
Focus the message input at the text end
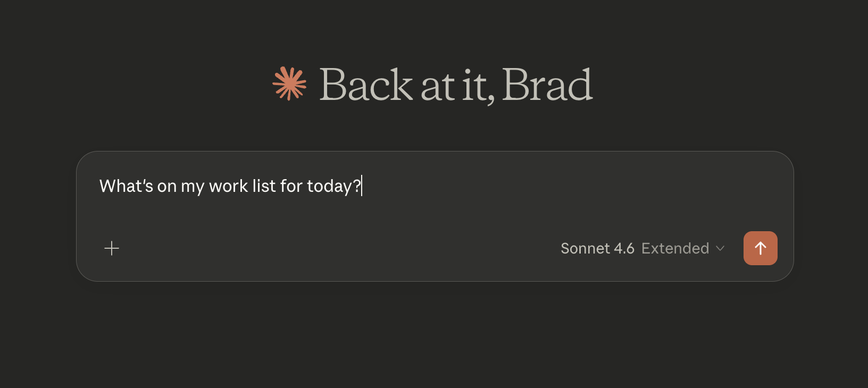(x=362, y=186)
